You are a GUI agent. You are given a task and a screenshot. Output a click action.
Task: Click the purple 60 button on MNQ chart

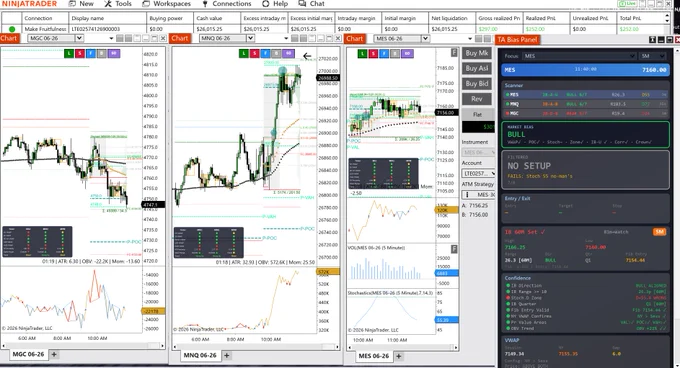pyautogui.click(x=288, y=53)
